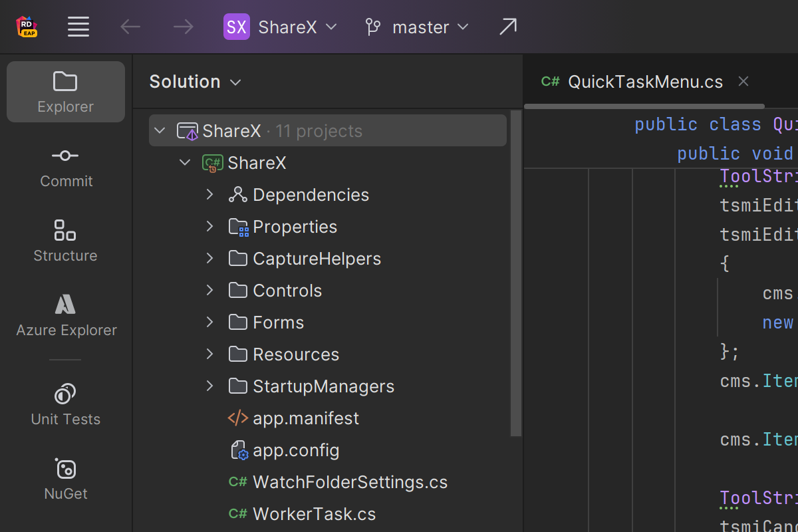The width and height of the screenshot is (798, 532).
Task: Switch to the QuickTaskMenu.cs editor tab
Action: coord(646,82)
